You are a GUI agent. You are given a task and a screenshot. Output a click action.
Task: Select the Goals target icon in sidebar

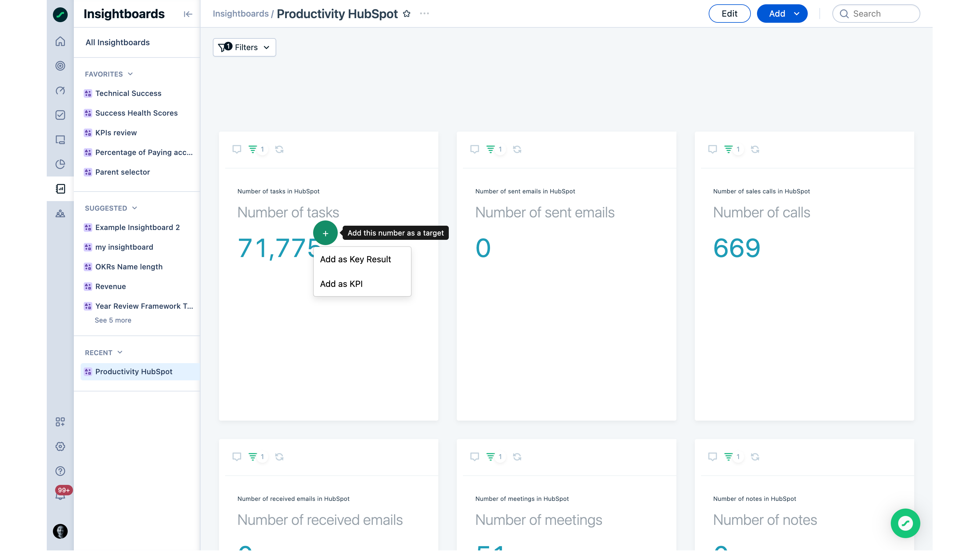point(60,66)
